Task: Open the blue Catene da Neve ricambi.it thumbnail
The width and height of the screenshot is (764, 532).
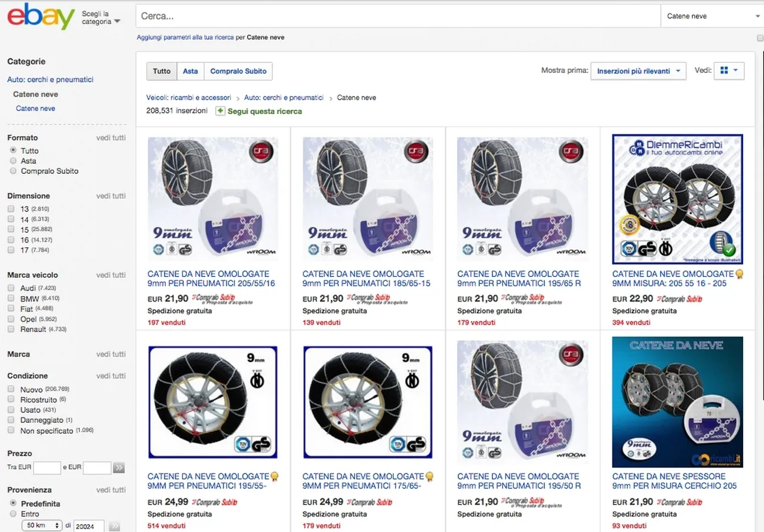Action: [677, 402]
